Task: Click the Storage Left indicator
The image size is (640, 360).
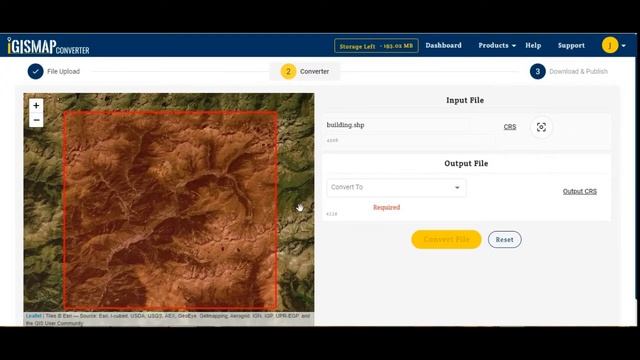Action: (376, 46)
